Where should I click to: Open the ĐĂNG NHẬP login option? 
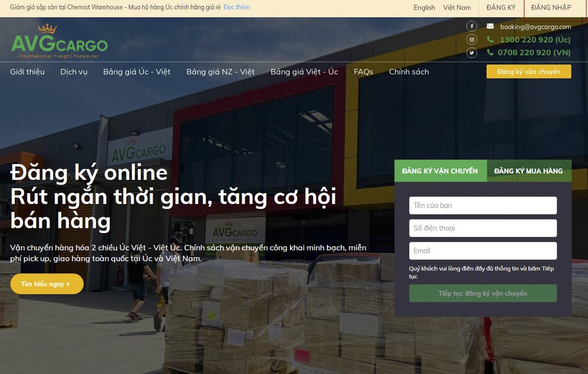551,7
